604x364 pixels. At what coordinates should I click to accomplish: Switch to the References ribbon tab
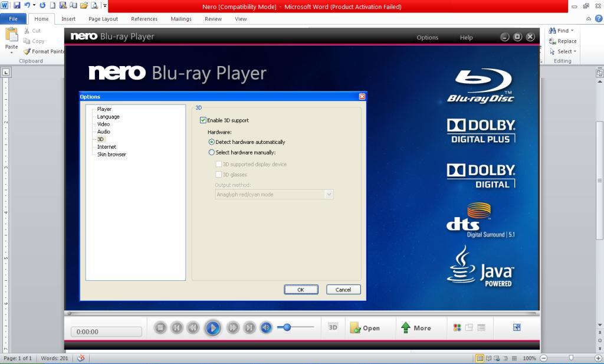click(144, 19)
